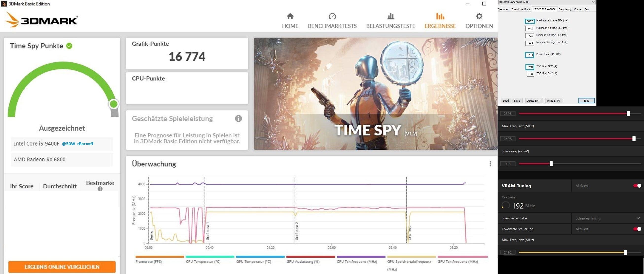
Task: Click the 2398 frequency value box
Action: coord(507,114)
